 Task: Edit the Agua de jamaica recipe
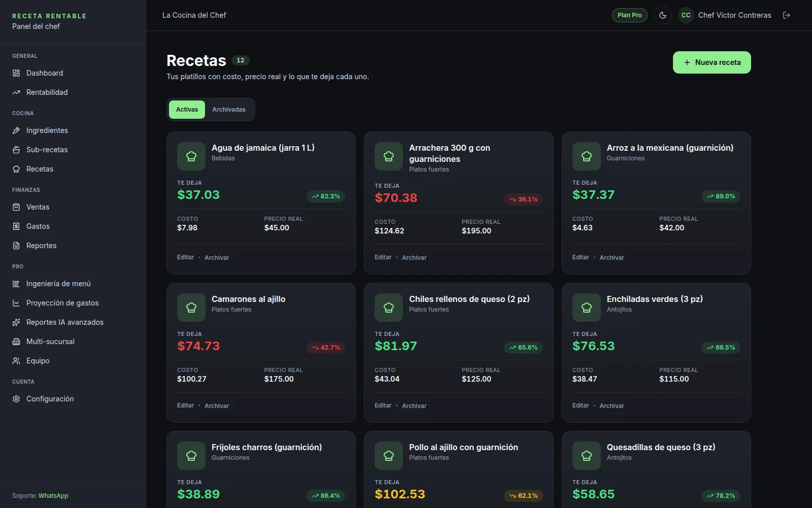click(x=185, y=257)
